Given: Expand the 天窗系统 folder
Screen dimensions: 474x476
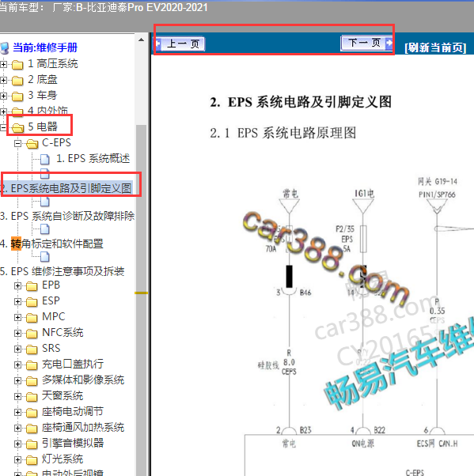Looking at the screenshot, I should pos(17,396).
